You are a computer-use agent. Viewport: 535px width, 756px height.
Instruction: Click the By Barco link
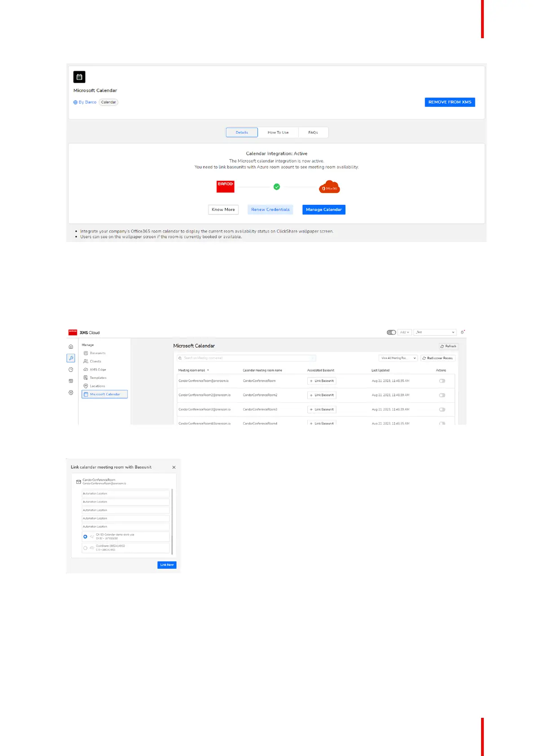coord(88,102)
